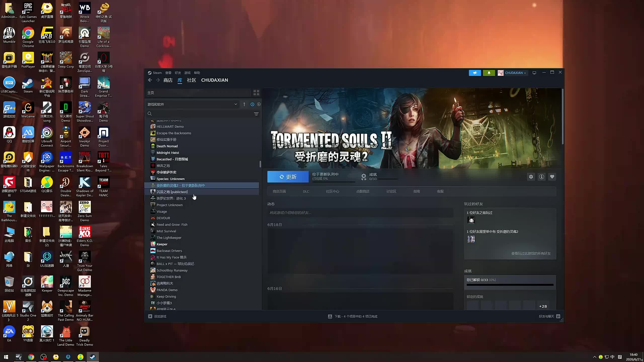The image size is (644, 362).
Task: Go back with the Steam back arrow
Action: (x=150, y=80)
